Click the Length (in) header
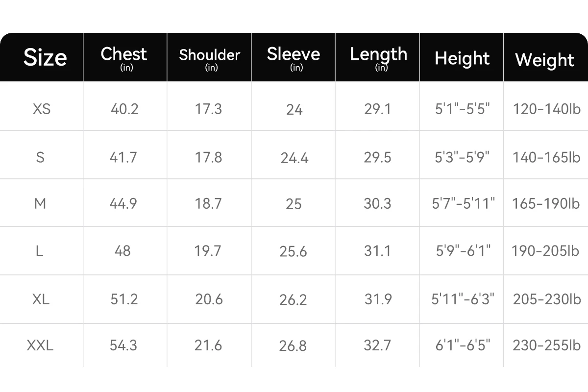 pyautogui.click(x=378, y=58)
